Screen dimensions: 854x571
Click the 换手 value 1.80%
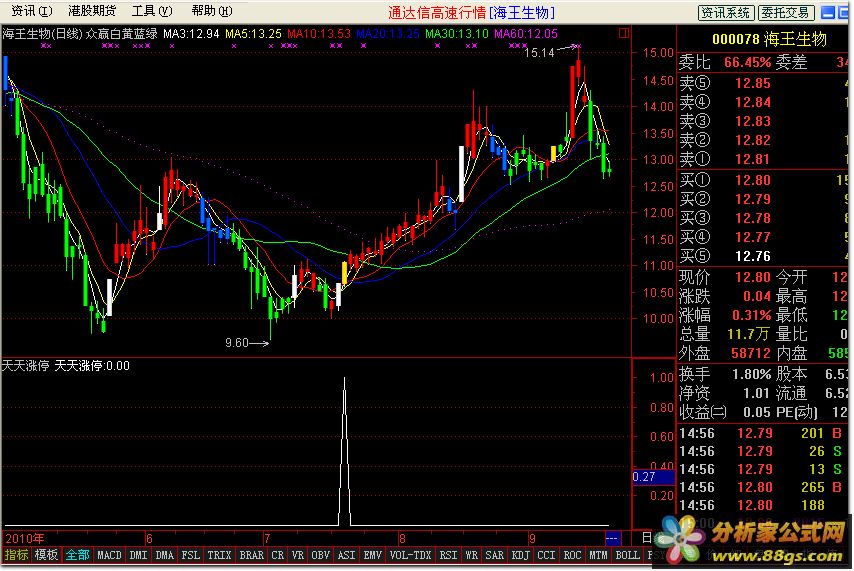point(752,374)
